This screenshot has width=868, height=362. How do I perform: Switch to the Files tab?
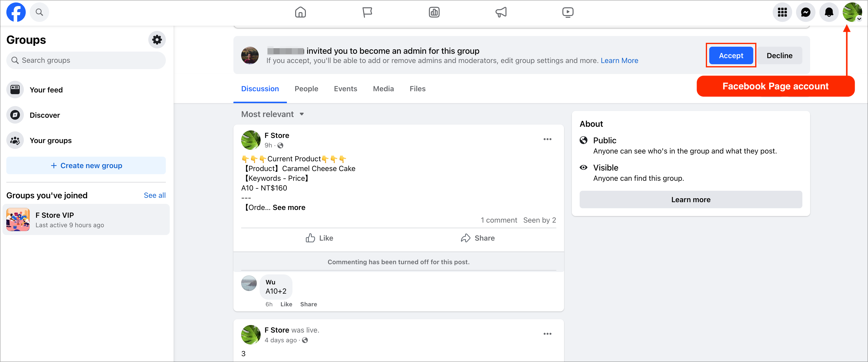coord(417,89)
